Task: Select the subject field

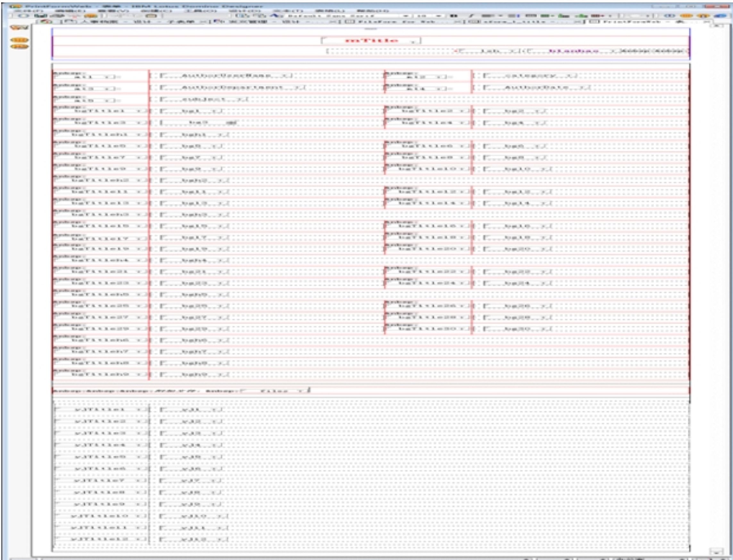Action: tap(204, 99)
